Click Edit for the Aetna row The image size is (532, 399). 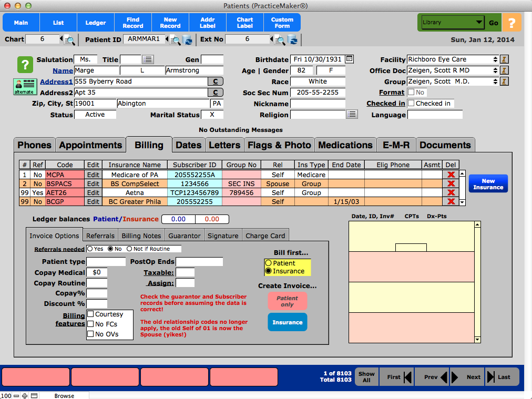click(x=93, y=193)
